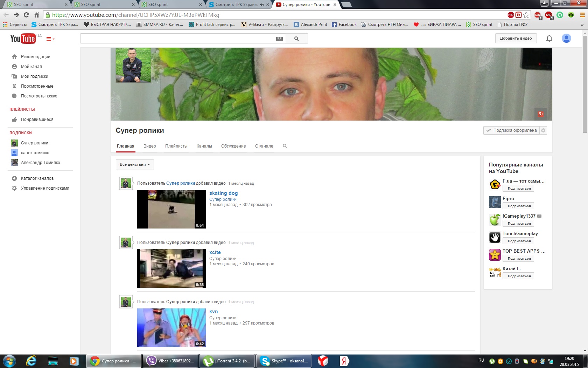Click Chrome back arrow

click(x=6, y=15)
